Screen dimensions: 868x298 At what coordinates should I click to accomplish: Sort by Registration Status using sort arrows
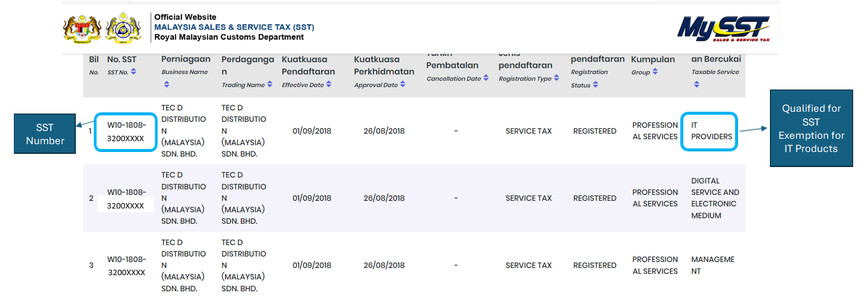596,85
